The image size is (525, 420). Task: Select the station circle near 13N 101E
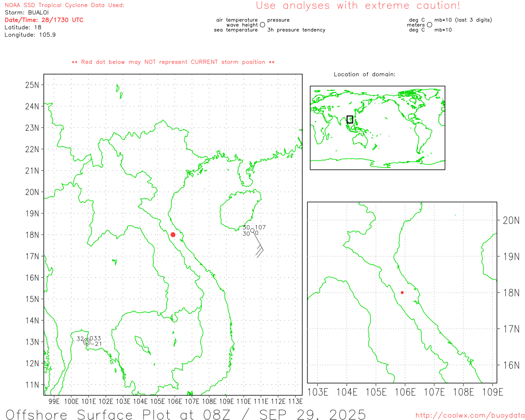click(87, 342)
